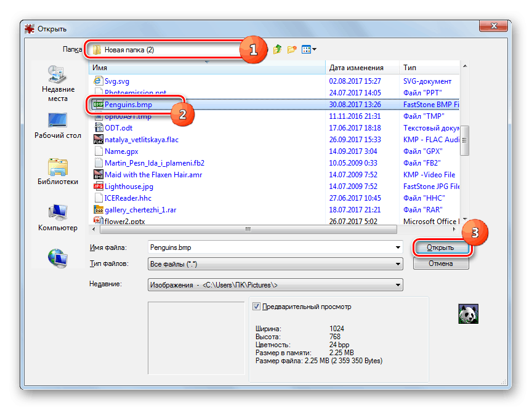Click the date 17.06.2017 18:18
The height and width of the screenshot is (410, 532).
(355, 128)
